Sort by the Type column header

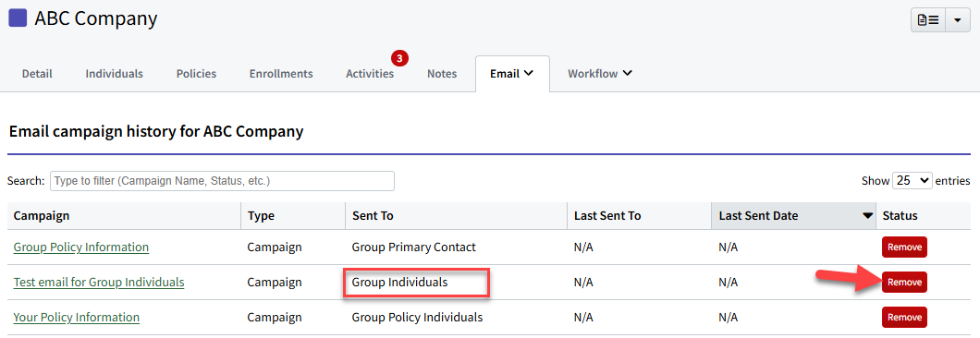(x=292, y=215)
